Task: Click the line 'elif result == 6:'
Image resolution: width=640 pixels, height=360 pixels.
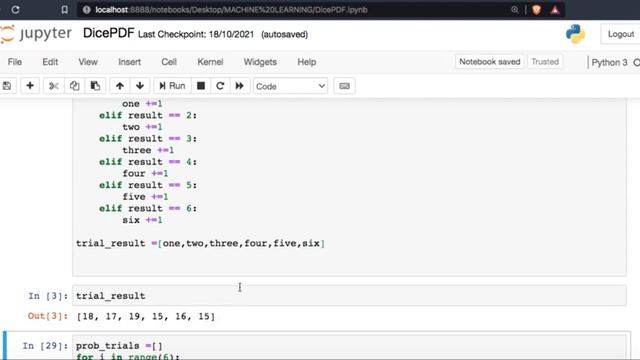Action: click(x=148, y=209)
